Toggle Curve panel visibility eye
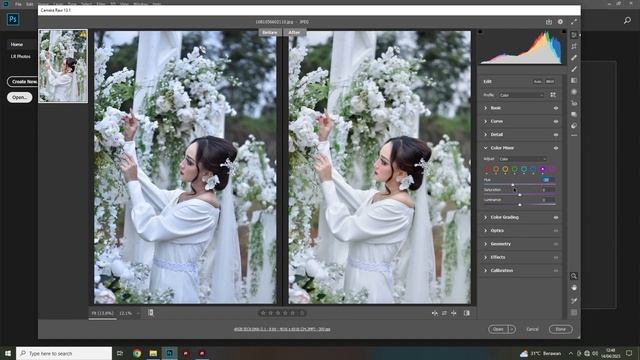The height and width of the screenshot is (360, 640). click(x=556, y=122)
